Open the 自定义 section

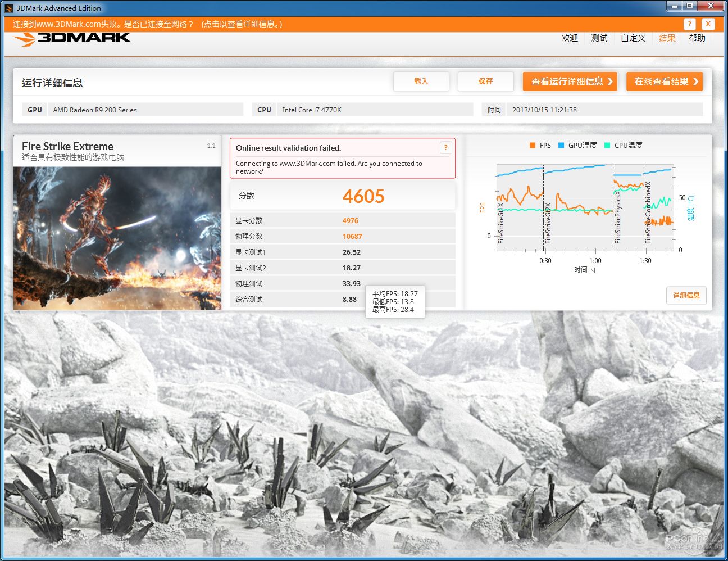pos(632,38)
